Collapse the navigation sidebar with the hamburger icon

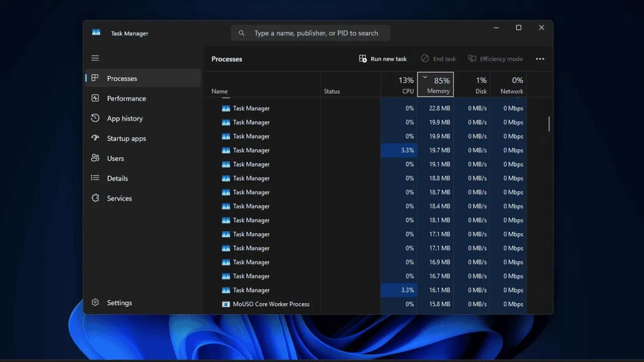pyautogui.click(x=95, y=58)
